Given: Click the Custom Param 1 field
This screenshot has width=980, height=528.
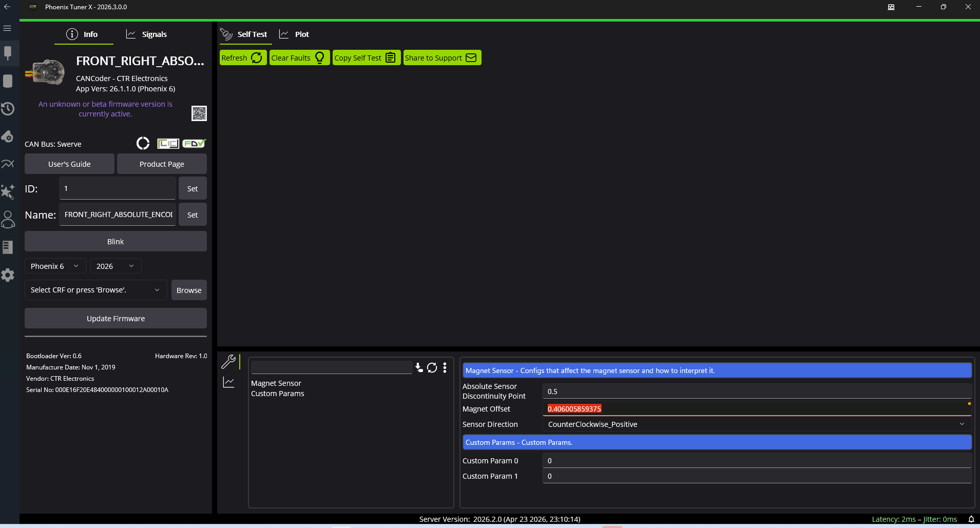Looking at the screenshot, I should [x=757, y=476].
